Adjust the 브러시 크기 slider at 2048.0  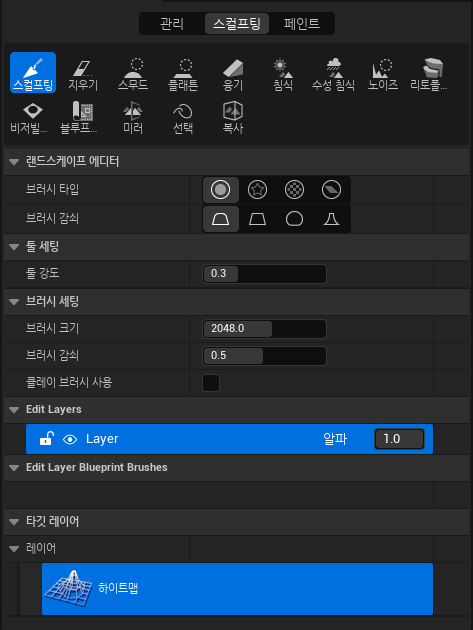[264, 329]
